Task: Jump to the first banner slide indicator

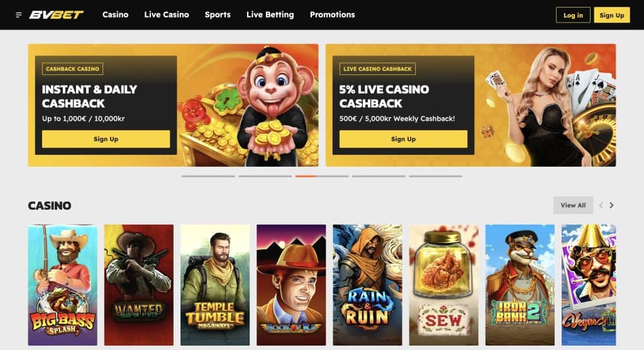Action: pos(208,176)
